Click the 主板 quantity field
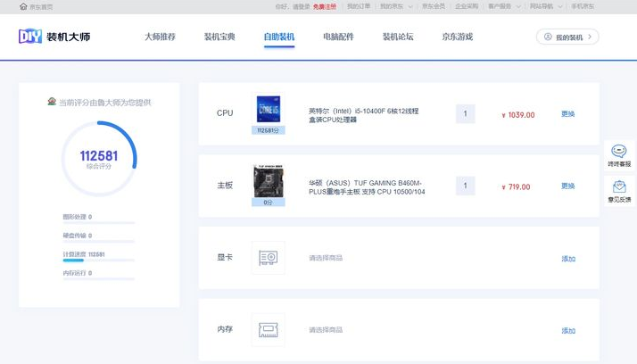The width and height of the screenshot is (637, 364). point(465,186)
